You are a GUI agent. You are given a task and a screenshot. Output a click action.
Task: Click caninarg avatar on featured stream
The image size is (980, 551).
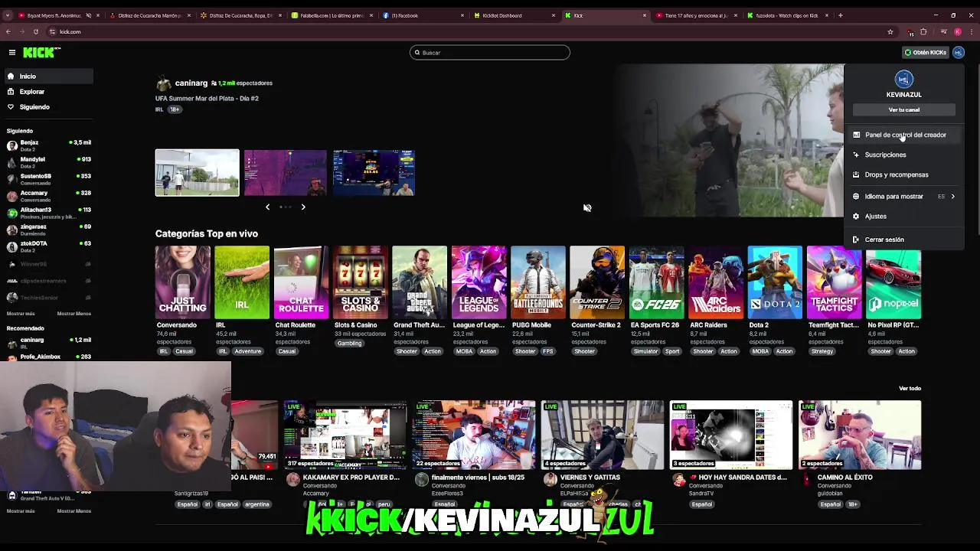[x=163, y=83]
